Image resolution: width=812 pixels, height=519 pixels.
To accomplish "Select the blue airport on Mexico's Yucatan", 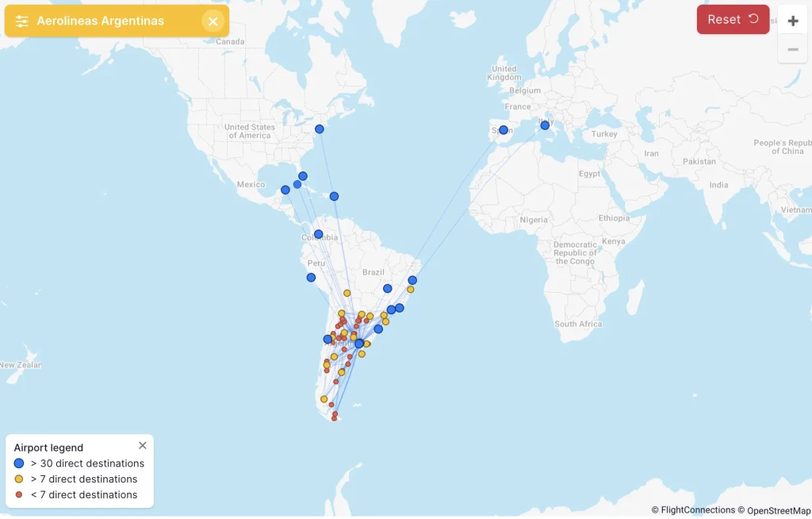I will click(285, 190).
